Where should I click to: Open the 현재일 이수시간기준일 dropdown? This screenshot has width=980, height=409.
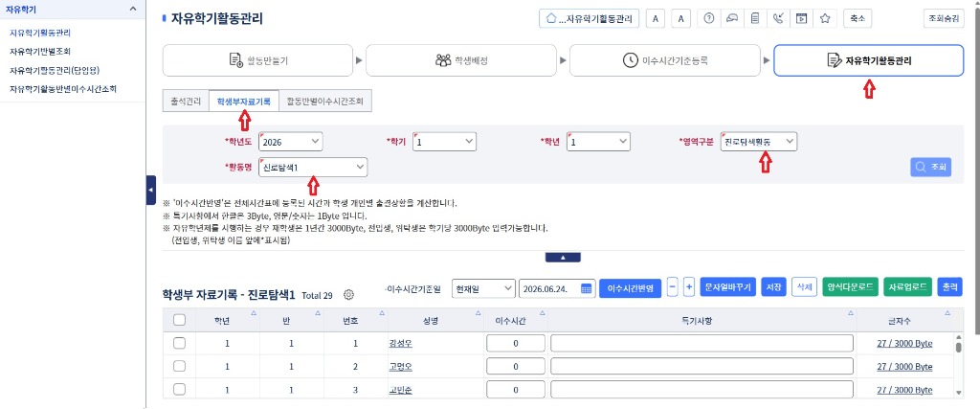point(483,288)
